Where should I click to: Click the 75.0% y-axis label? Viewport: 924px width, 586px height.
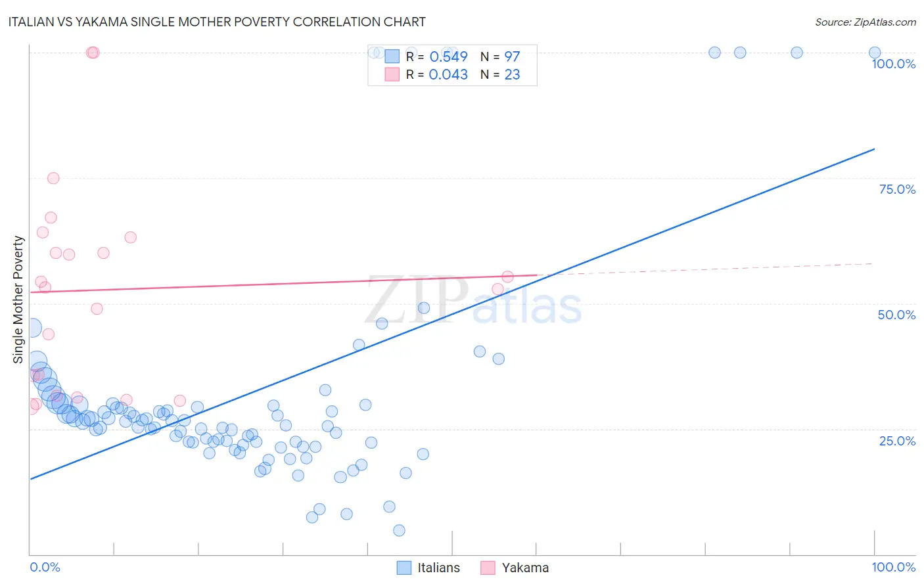(897, 189)
